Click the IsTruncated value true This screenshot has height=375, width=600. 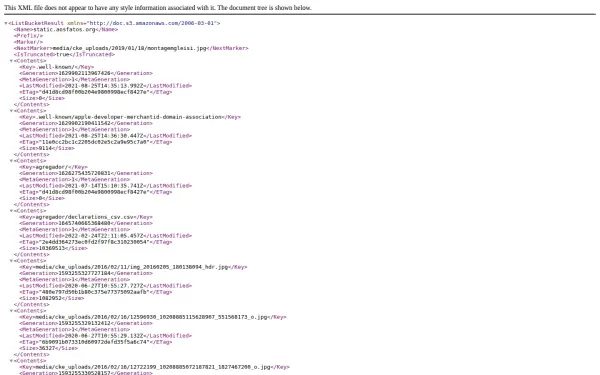click(62, 54)
